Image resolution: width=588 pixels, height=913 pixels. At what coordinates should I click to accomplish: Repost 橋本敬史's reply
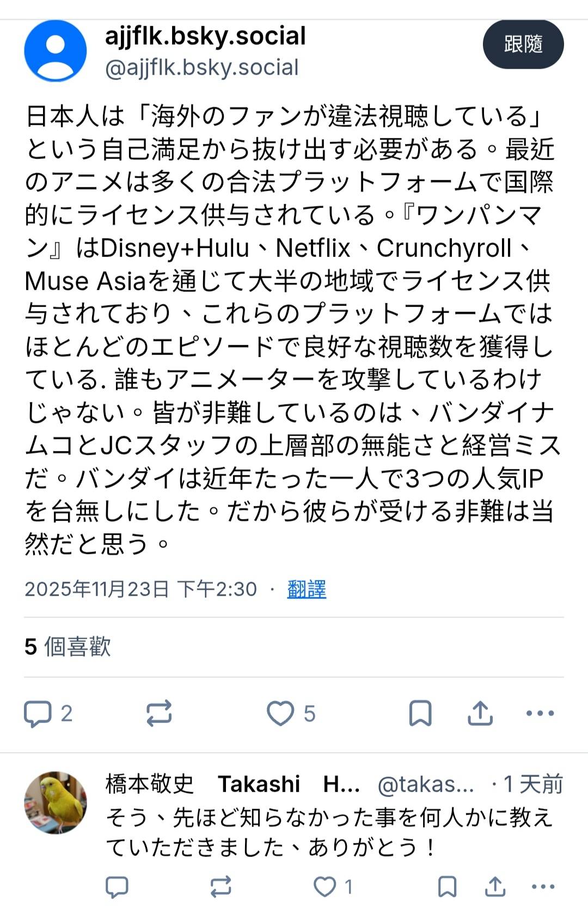click(x=220, y=887)
